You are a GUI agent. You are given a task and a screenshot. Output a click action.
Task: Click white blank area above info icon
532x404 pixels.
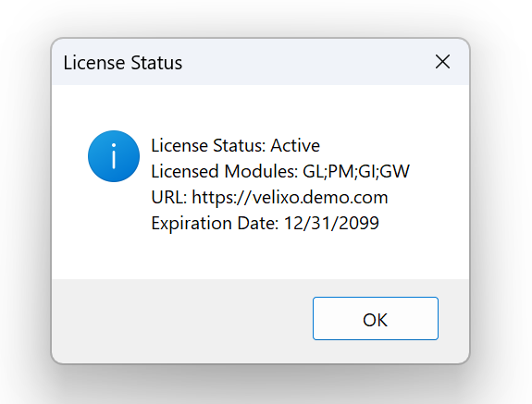(x=114, y=106)
